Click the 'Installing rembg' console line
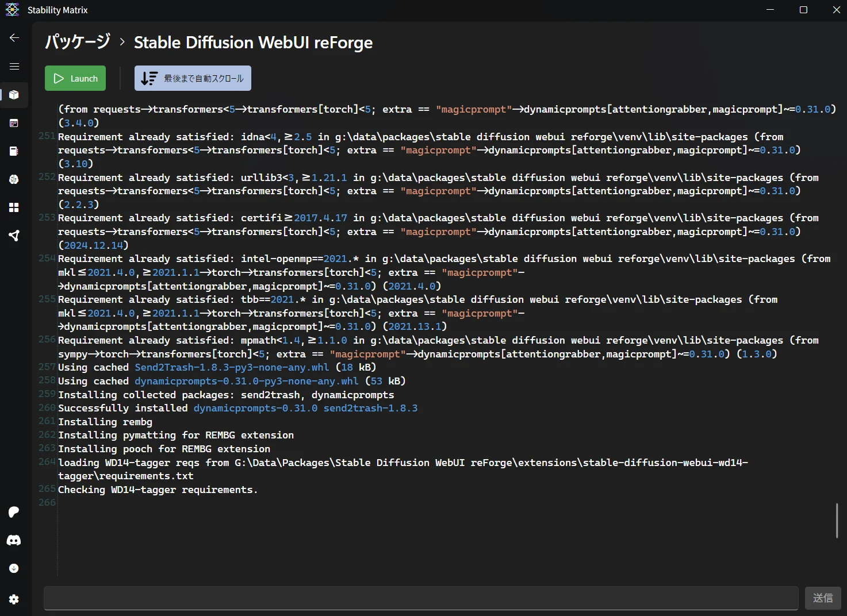 pyautogui.click(x=105, y=422)
